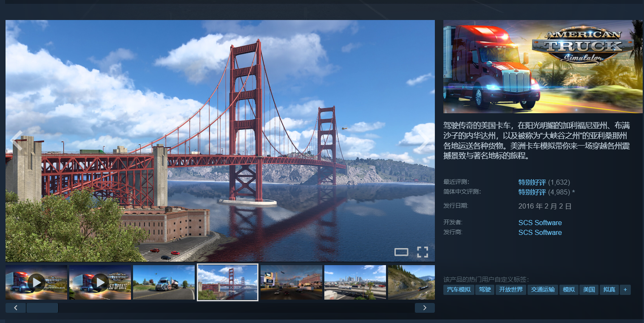Play the first trailer video thumbnail
Screen dimensions: 644x323
[x=37, y=282]
